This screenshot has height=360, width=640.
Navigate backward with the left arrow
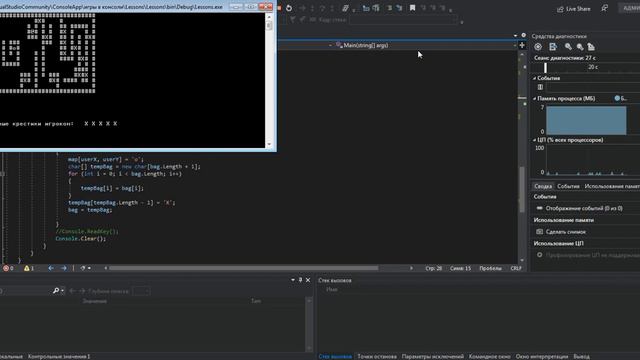click(x=51, y=268)
